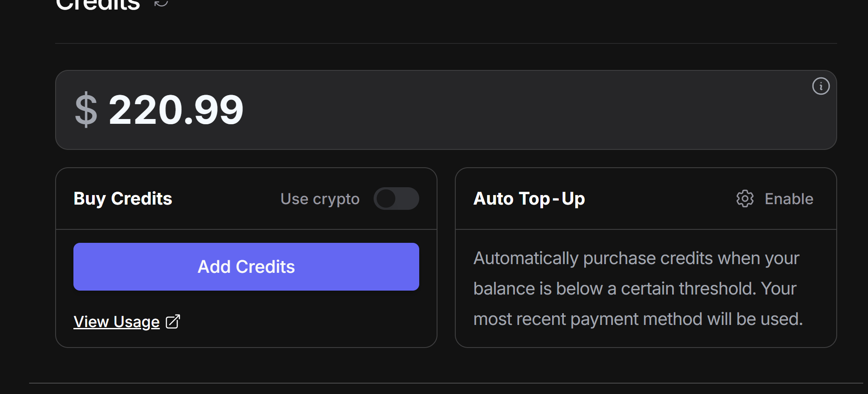Click Enable for Auto Top-Up
The image size is (868, 394).
pos(788,199)
